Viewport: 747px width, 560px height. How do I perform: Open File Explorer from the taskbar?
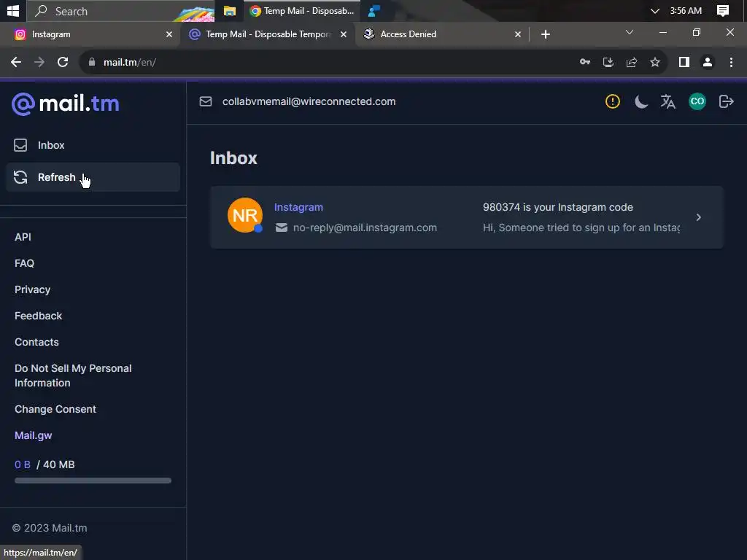(230, 10)
